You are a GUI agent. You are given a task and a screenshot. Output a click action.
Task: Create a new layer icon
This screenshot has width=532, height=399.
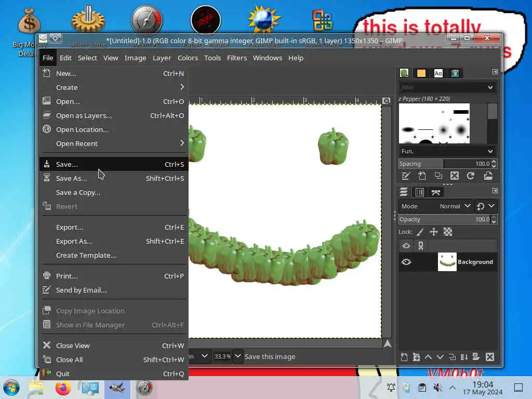click(404, 357)
